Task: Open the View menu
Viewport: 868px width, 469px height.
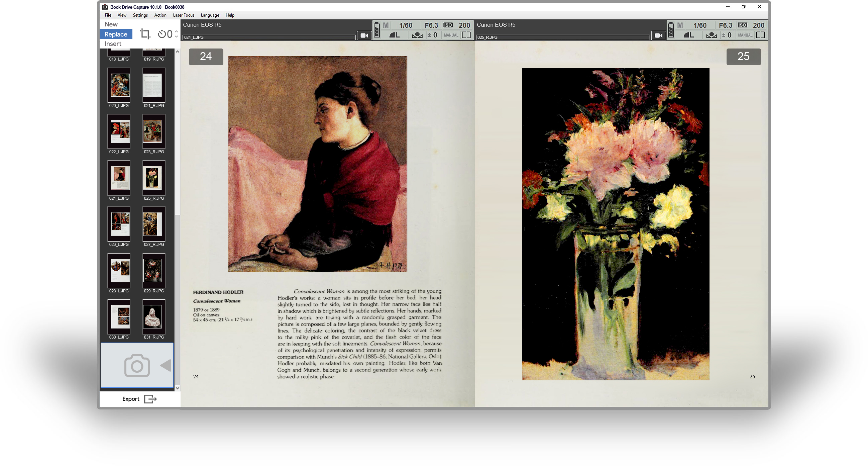Action: pyautogui.click(x=122, y=15)
